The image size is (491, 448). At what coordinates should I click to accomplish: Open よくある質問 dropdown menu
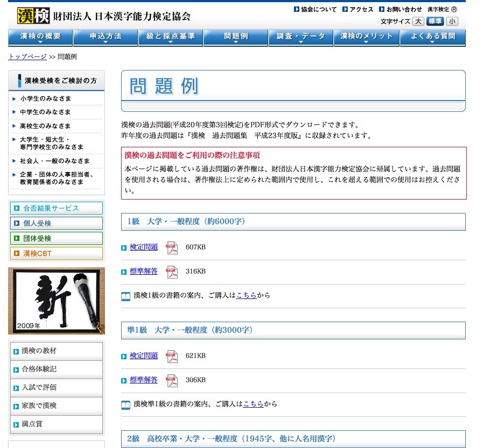point(433,38)
